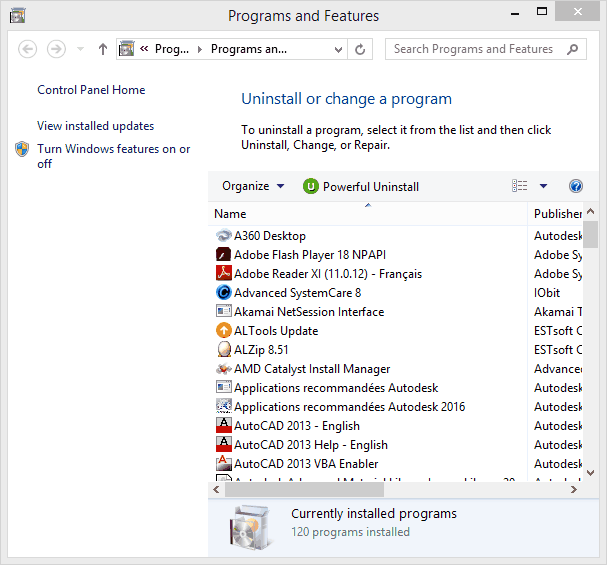Viewport: 607px width, 565px height.
Task: Click the AutoCAD 2013 - English icon
Action: [224, 426]
